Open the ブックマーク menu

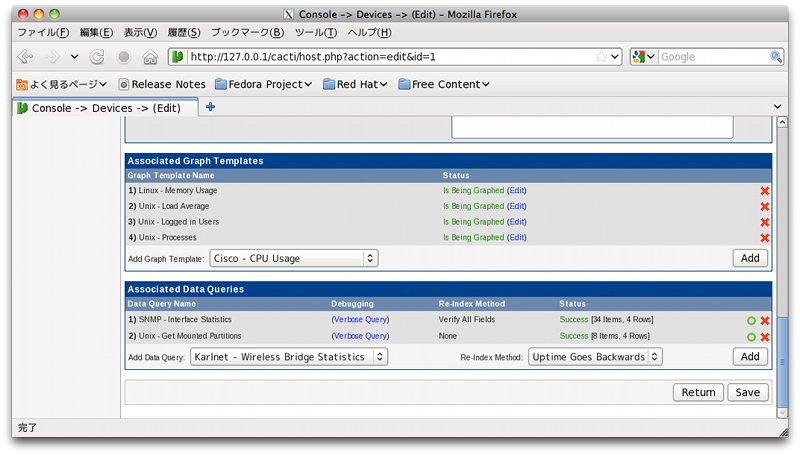click(247, 32)
